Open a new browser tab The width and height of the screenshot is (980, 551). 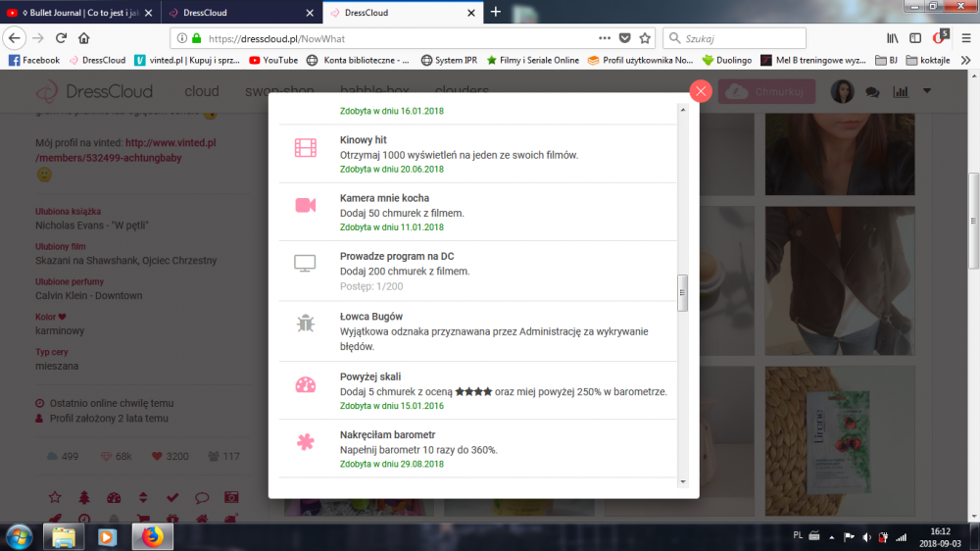[x=496, y=12]
